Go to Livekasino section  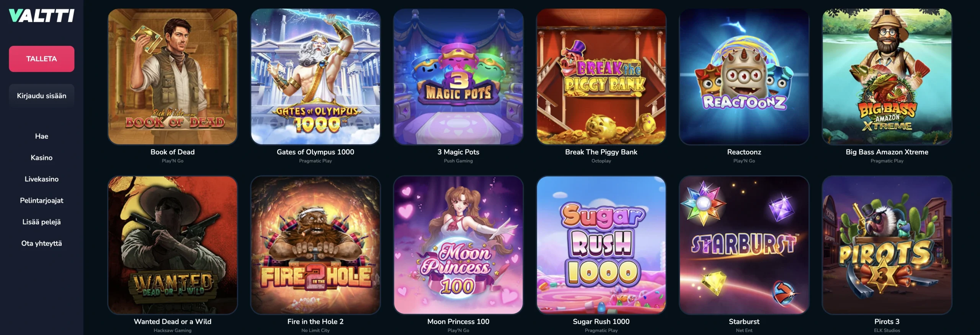click(41, 179)
